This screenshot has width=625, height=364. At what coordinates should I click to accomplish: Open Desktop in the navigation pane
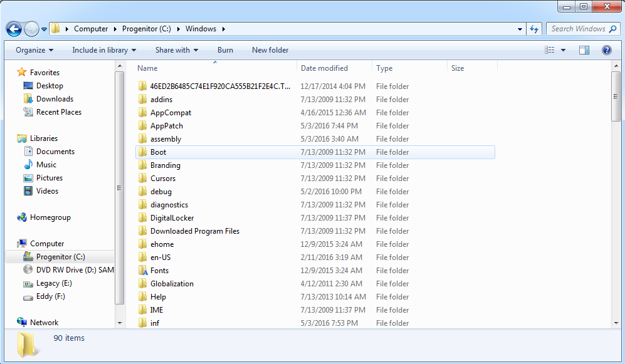[x=50, y=86]
